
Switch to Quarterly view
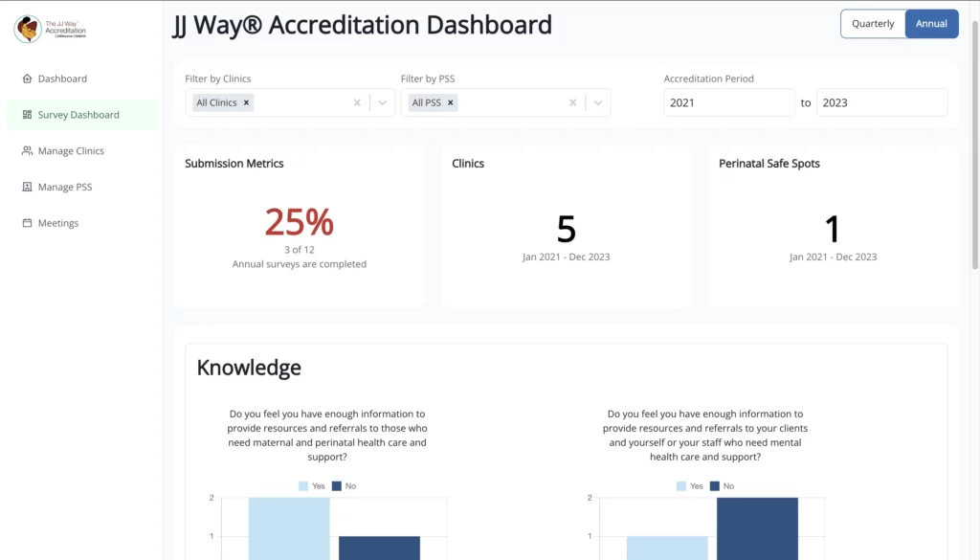point(873,24)
